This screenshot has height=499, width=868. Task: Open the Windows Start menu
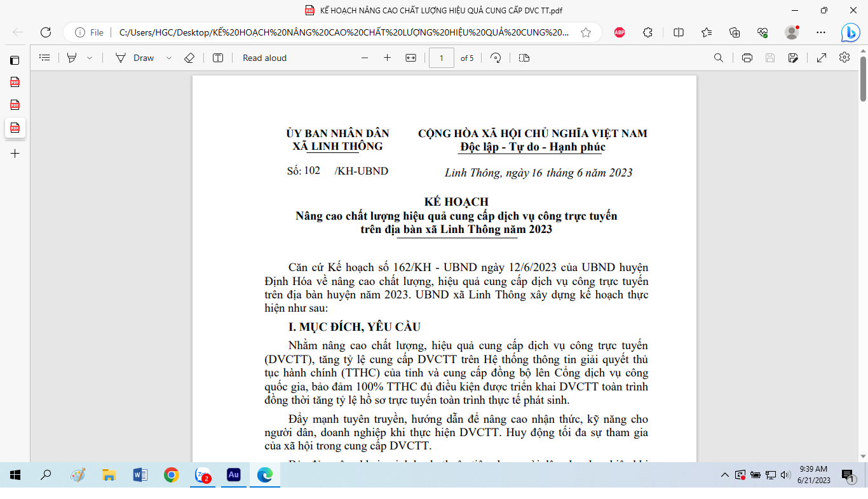[15, 475]
